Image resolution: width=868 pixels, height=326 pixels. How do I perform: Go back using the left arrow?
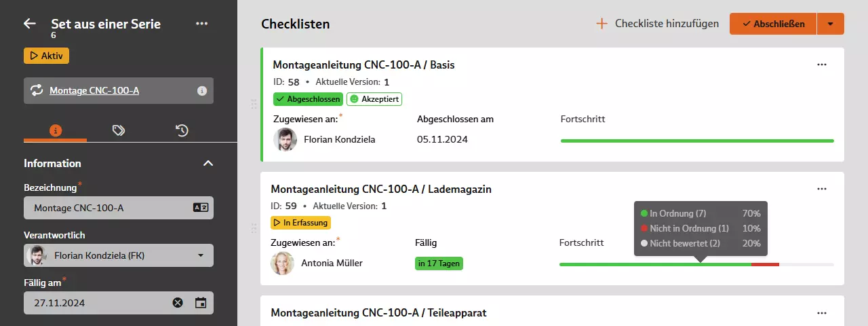(x=30, y=24)
